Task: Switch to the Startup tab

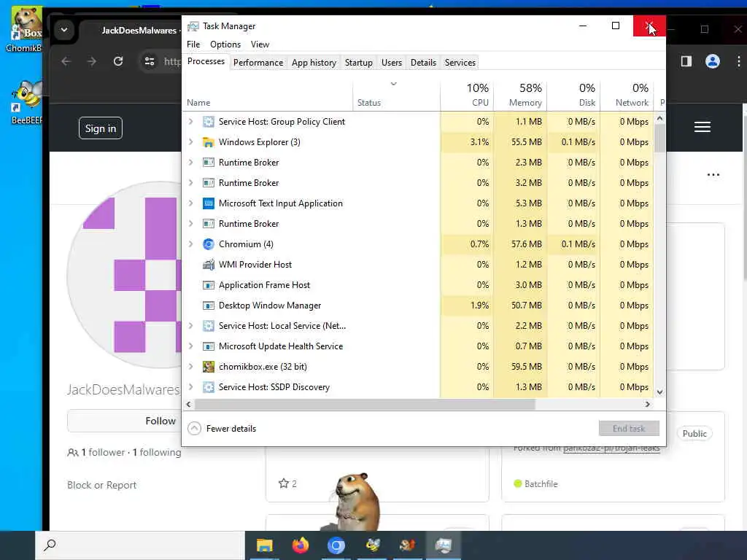Action: pos(359,63)
